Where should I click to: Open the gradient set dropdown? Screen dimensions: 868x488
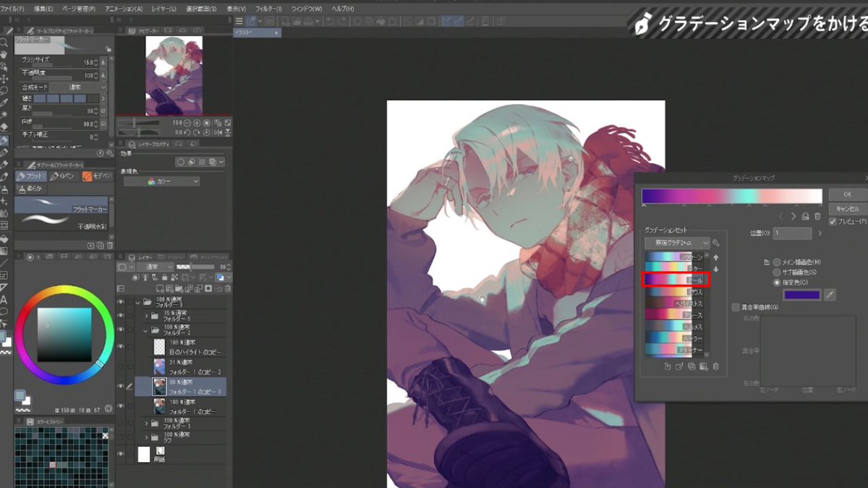(677, 244)
